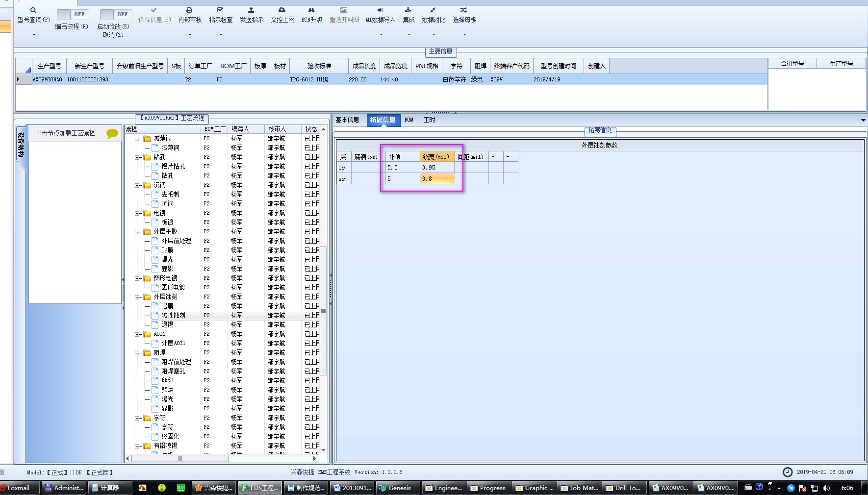Open the Progress taskbar window

pos(488,488)
